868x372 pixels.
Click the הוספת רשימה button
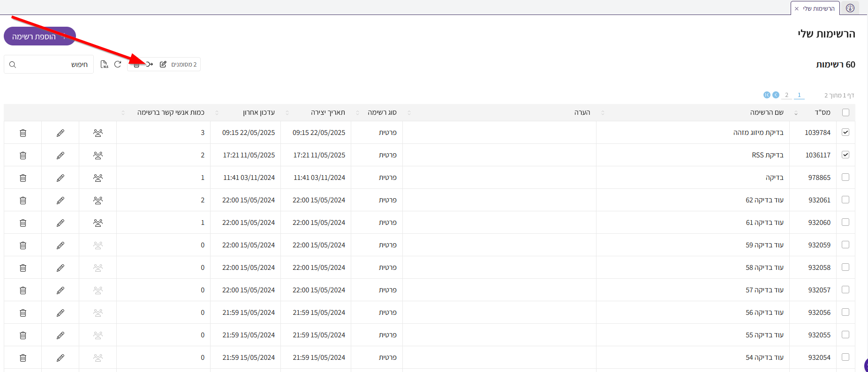[40, 36]
